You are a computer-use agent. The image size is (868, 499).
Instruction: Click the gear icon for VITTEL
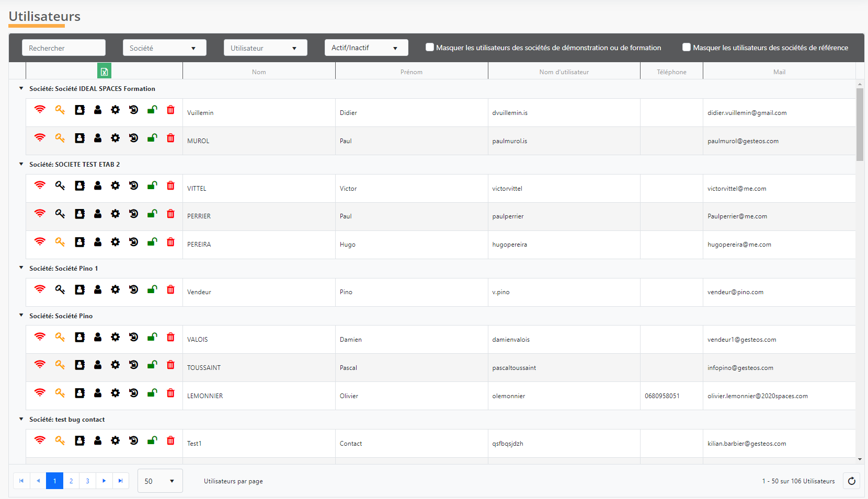pyautogui.click(x=115, y=185)
